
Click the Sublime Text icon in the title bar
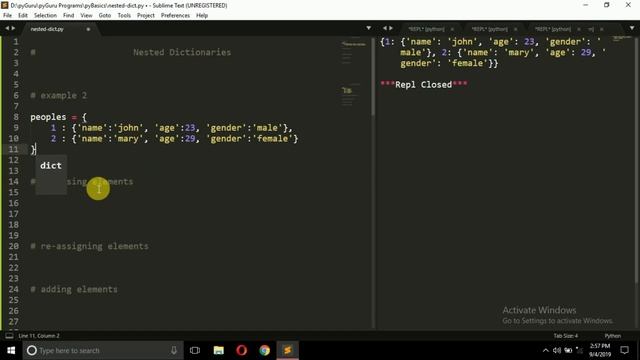[x=4, y=5]
